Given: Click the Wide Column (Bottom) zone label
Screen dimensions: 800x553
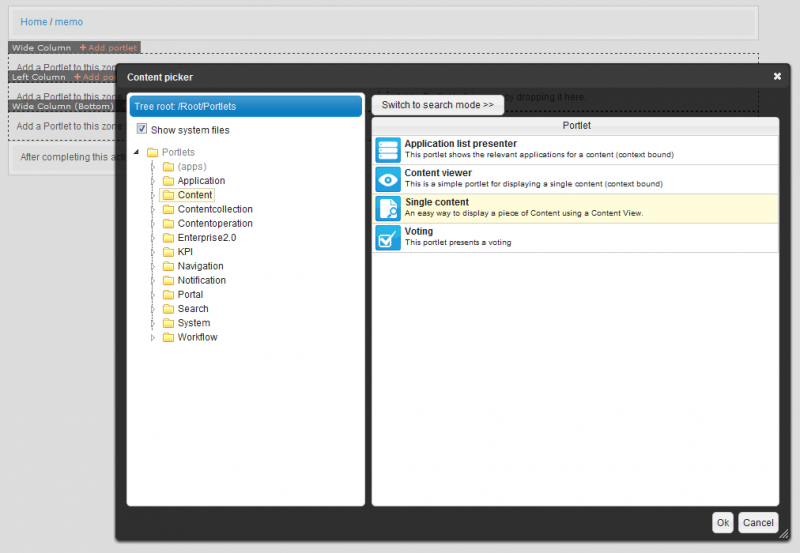Looking at the screenshot, I should [63, 107].
